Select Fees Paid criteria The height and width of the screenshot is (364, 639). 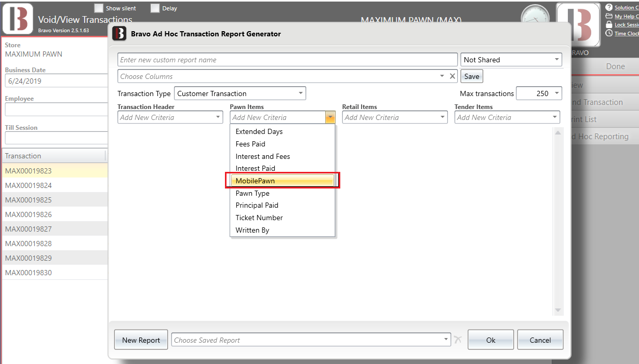click(283, 144)
